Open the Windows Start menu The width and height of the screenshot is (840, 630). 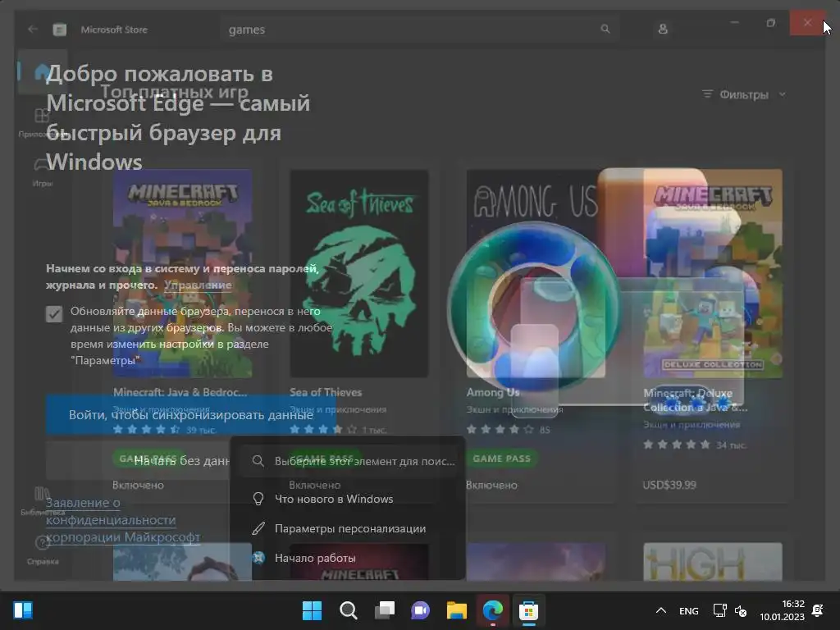[312, 610]
